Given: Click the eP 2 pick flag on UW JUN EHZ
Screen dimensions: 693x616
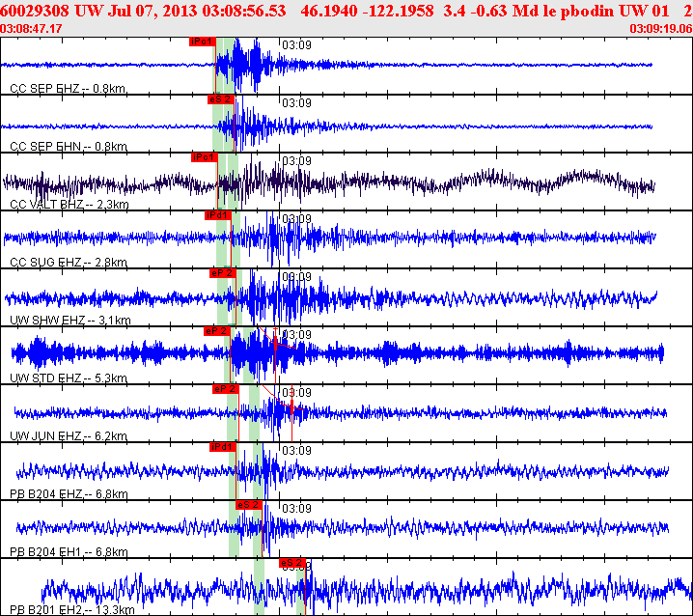Looking at the screenshot, I should click(226, 390).
